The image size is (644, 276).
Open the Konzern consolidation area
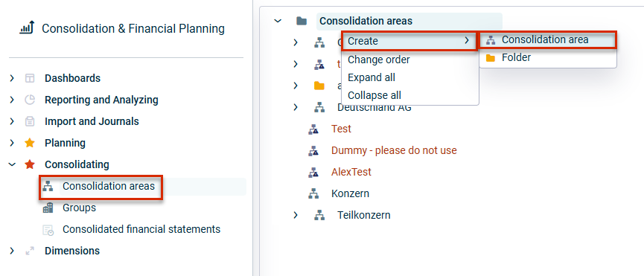coord(350,193)
